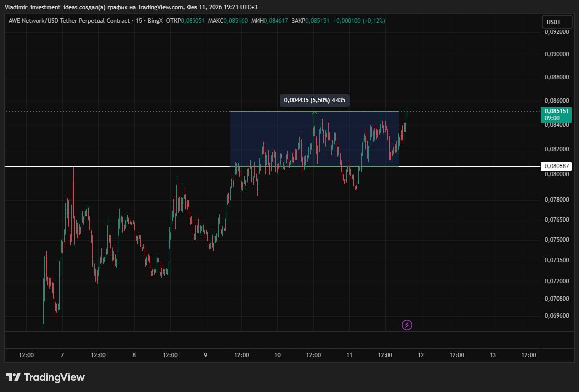Click the МАКС value 0,085160
The width and height of the screenshot is (579, 392).
point(235,21)
